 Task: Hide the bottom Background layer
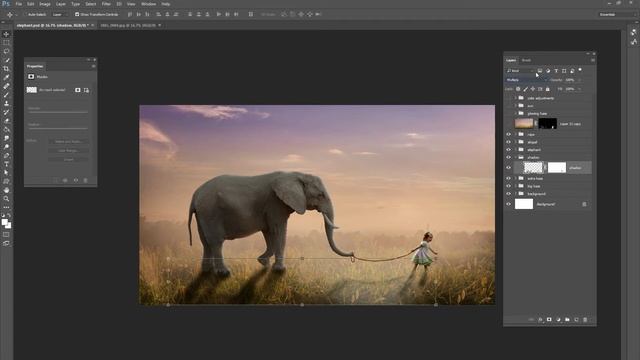click(509, 204)
